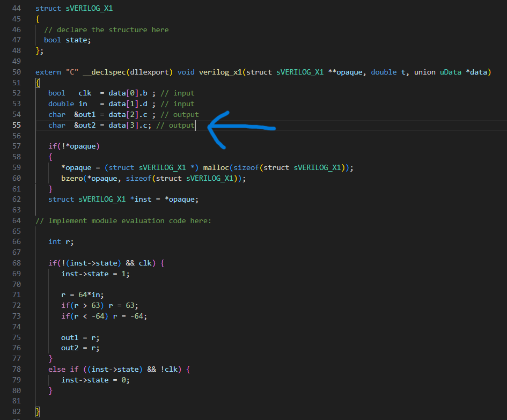
Task: Click 'uData' type in function signature
Action: coord(451,72)
